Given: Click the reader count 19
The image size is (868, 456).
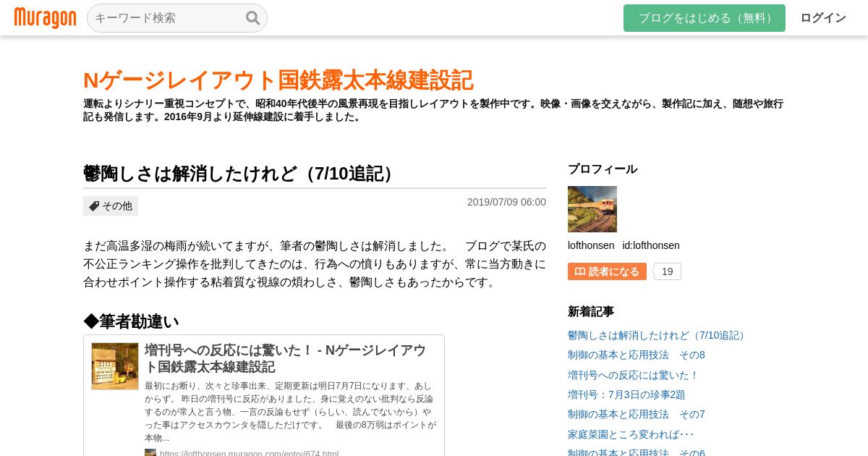Looking at the screenshot, I should 668,271.
